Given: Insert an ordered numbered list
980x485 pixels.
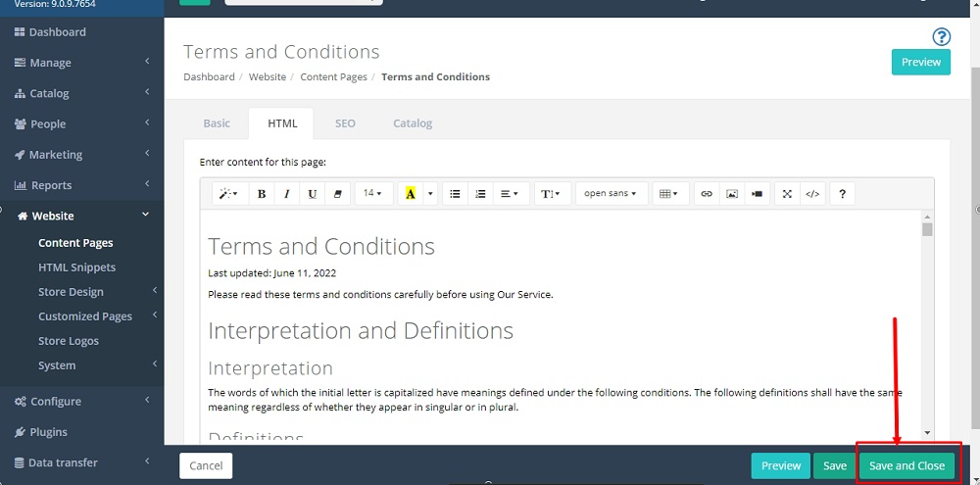Looking at the screenshot, I should pyautogui.click(x=480, y=194).
